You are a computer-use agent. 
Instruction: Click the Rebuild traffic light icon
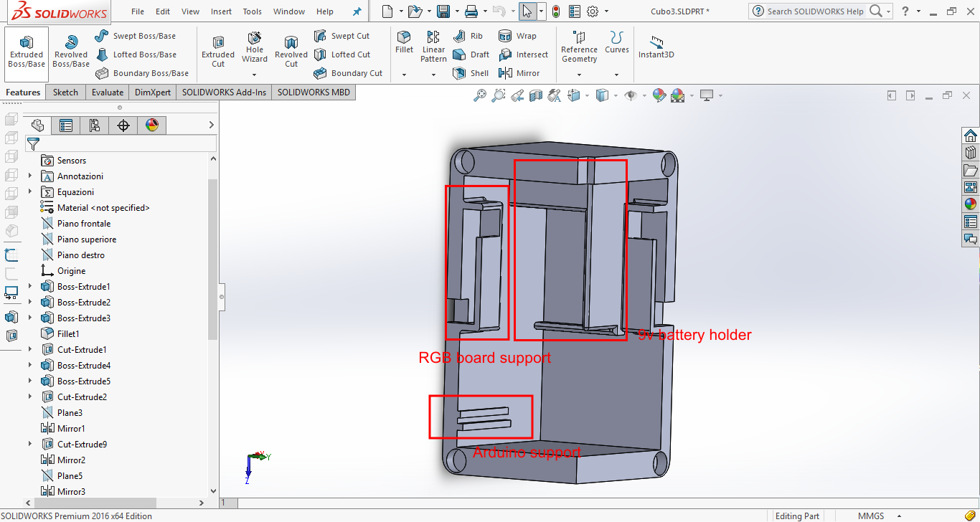point(556,11)
